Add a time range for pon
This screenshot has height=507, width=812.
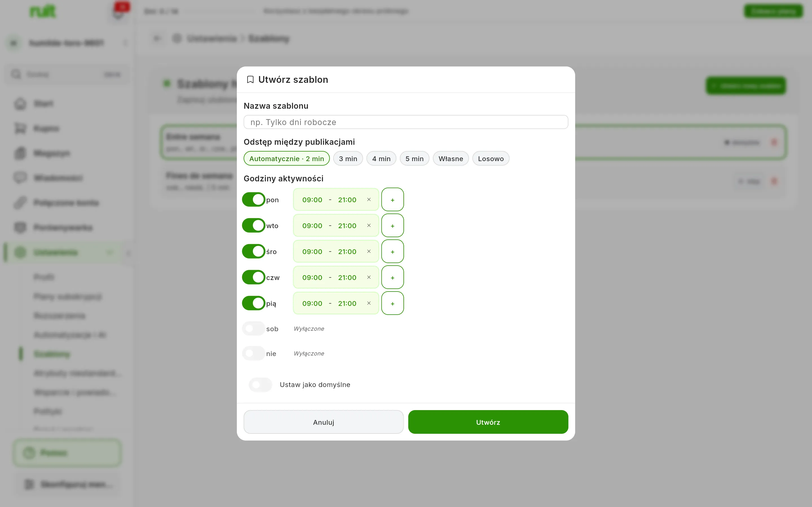click(x=392, y=199)
